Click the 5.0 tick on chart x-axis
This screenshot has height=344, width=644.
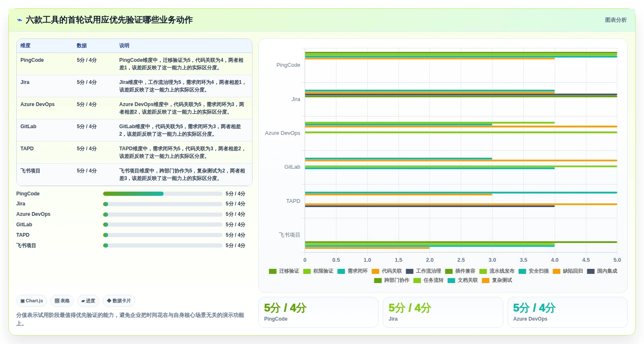pyautogui.click(x=617, y=260)
